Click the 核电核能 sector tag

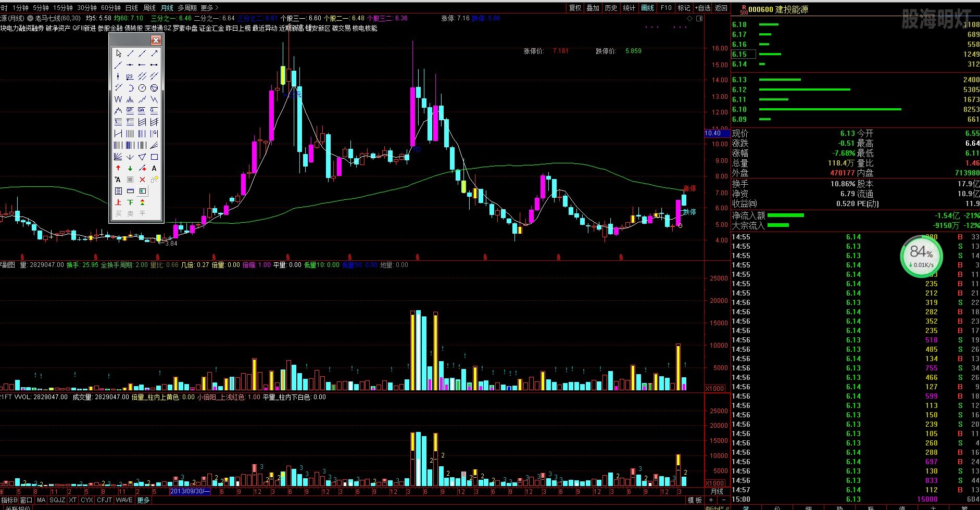[365, 28]
